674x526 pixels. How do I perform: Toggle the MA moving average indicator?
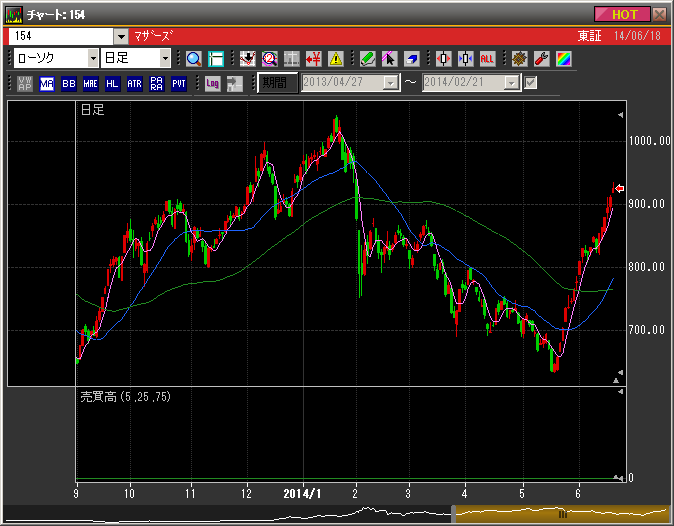tap(47, 83)
